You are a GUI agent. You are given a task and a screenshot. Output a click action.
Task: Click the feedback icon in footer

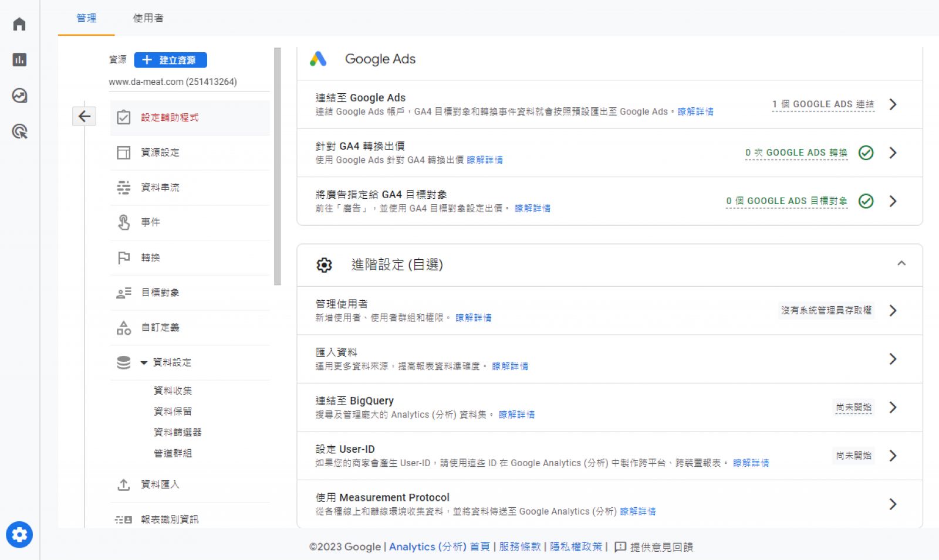[x=620, y=547]
